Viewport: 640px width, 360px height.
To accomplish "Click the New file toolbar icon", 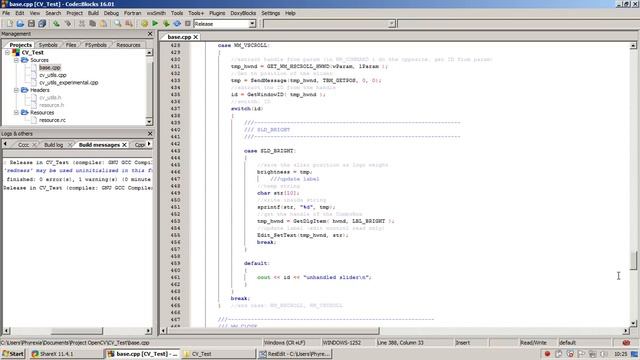I will tap(9, 24).
